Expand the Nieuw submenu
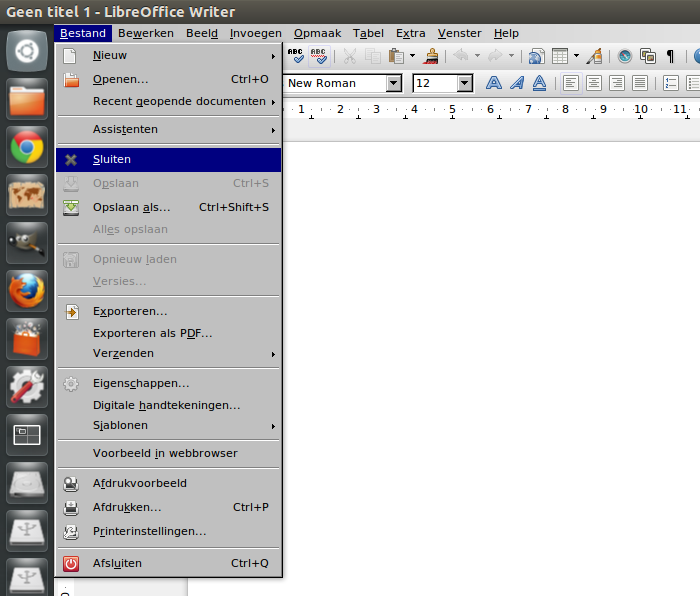 (169, 55)
